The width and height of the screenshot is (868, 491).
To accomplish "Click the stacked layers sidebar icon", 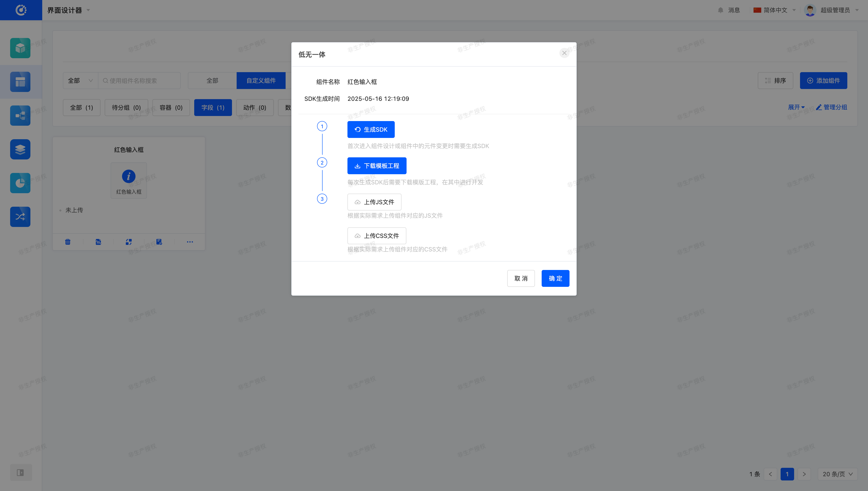I will click(x=20, y=149).
